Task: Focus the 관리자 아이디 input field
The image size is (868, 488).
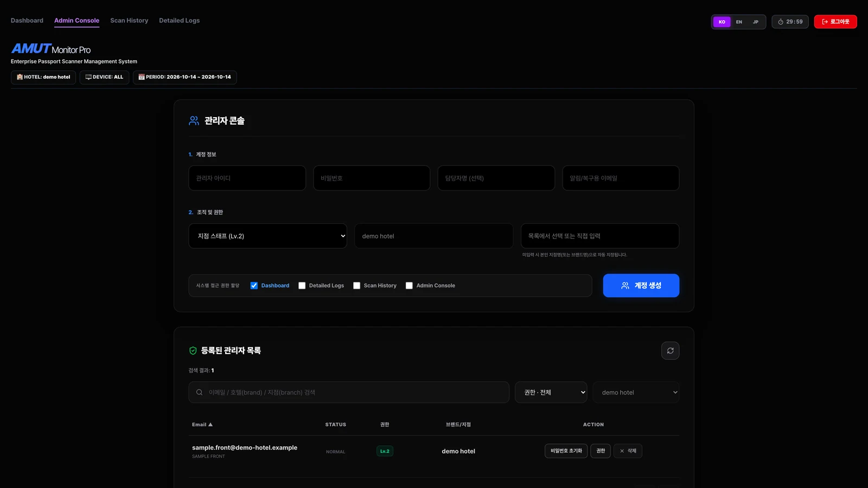Action: click(247, 178)
